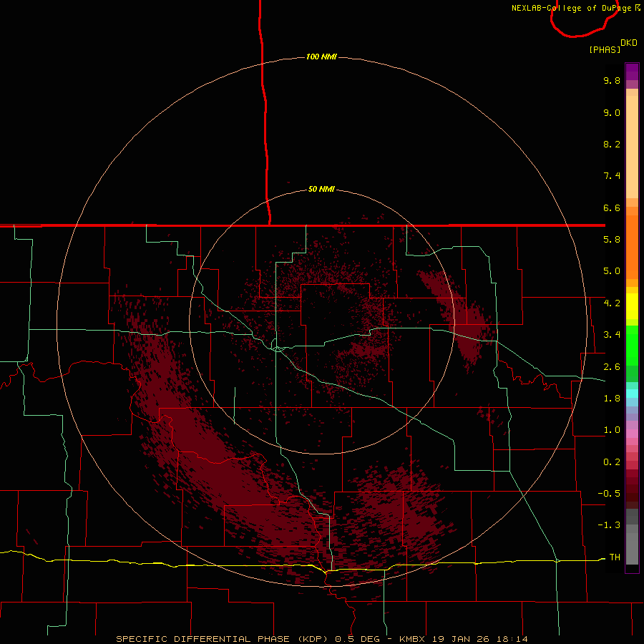The height and width of the screenshot is (644, 644).
Task: Click the 1.8 value on the color scale
Action: (x=612, y=399)
